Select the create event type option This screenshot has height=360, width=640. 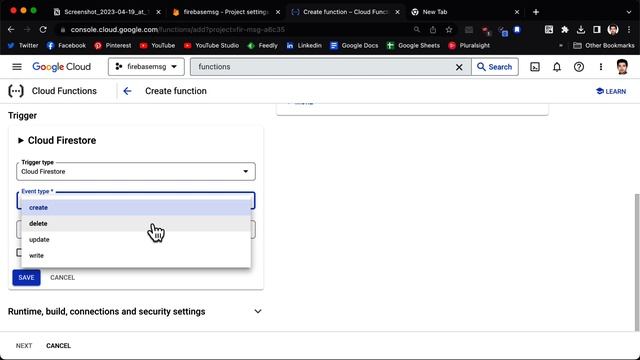click(x=136, y=207)
